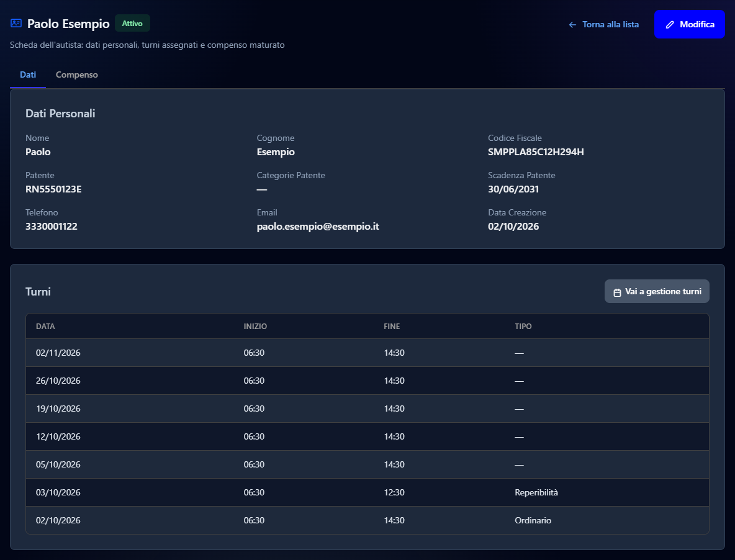
Task: Click the Reperibilità shift type cell
Action: point(536,492)
